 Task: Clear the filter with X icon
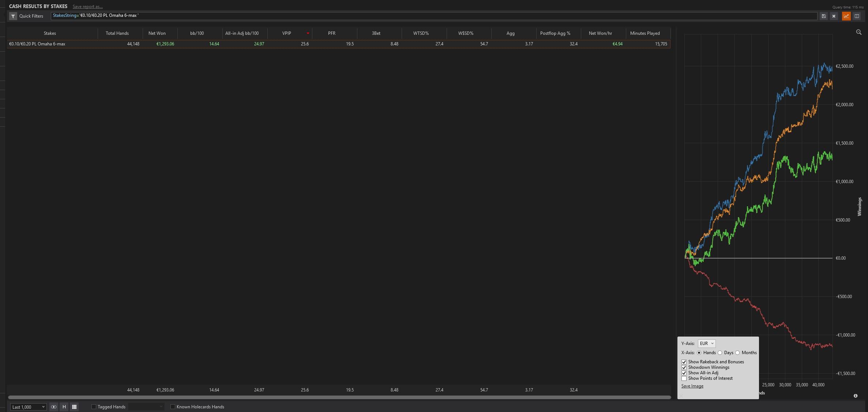click(834, 16)
